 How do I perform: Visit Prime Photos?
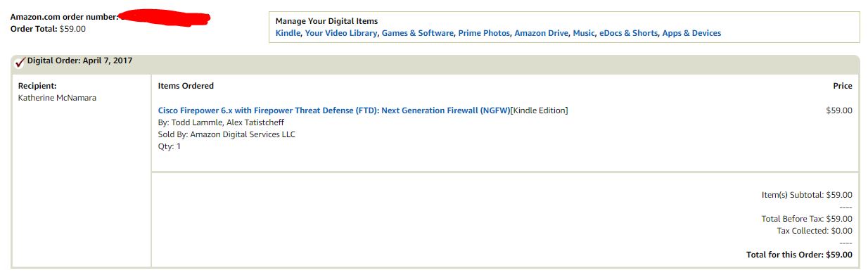click(484, 33)
